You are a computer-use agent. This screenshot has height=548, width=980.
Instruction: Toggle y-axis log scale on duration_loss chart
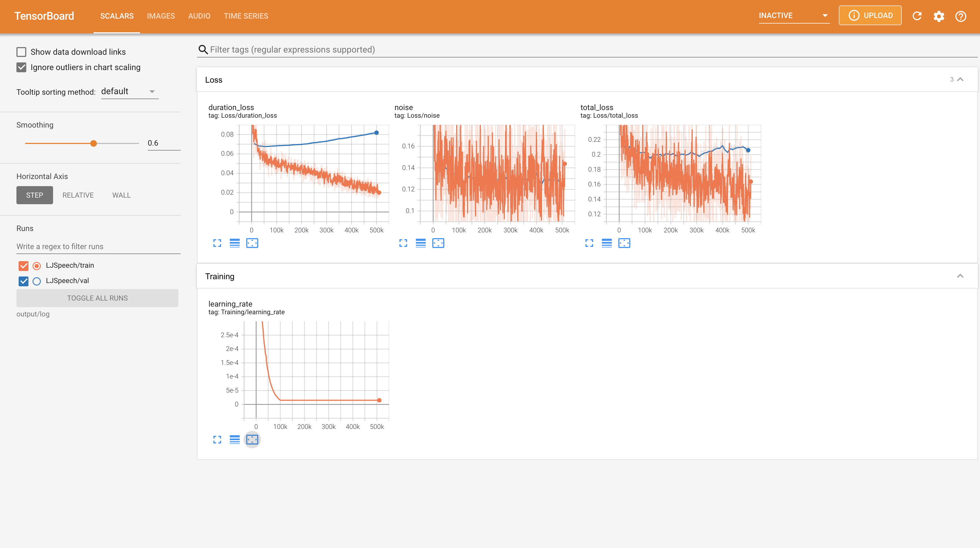tap(234, 243)
